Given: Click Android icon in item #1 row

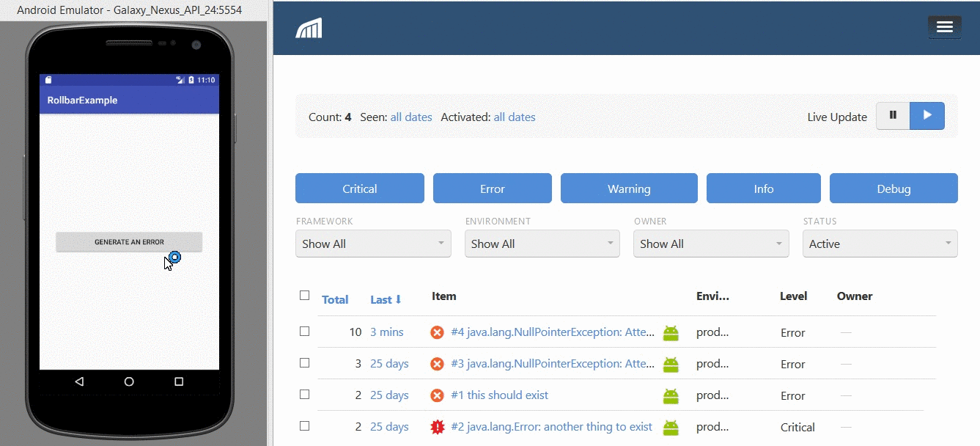Looking at the screenshot, I should tap(671, 396).
